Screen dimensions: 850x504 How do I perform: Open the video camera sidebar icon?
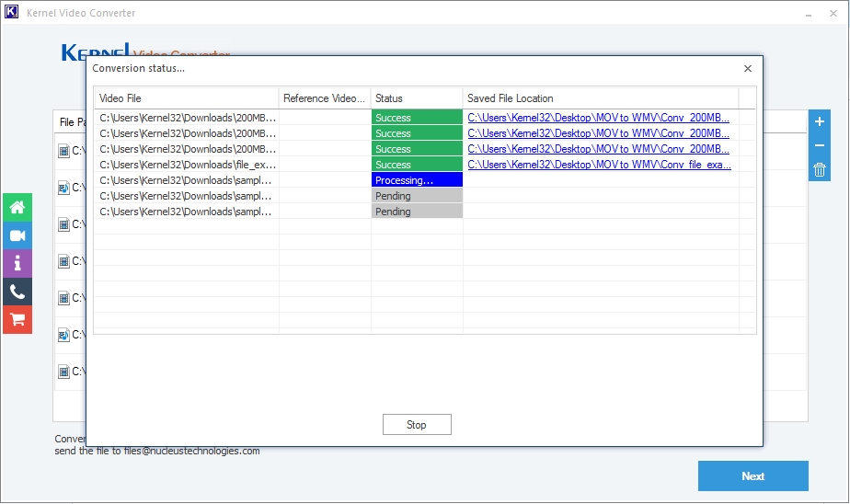pos(17,235)
